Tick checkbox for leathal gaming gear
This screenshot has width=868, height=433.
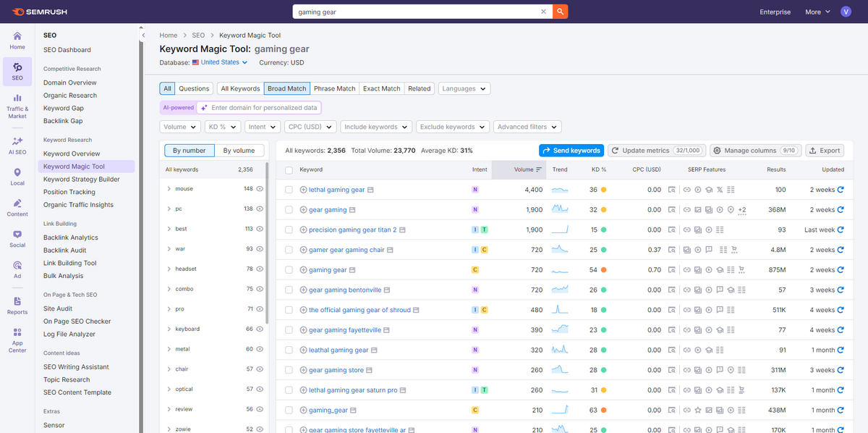pyautogui.click(x=289, y=350)
